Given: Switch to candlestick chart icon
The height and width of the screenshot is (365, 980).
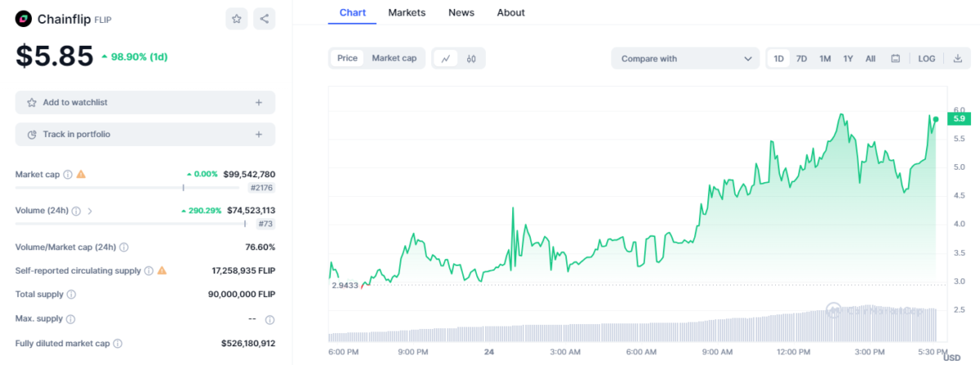Looking at the screenshot, I should tap(471, 59).
